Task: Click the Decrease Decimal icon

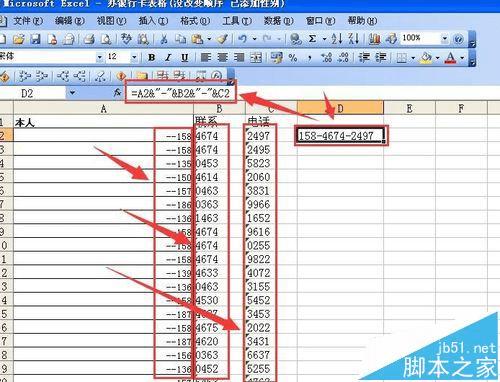Action: (x=343, y=58)
